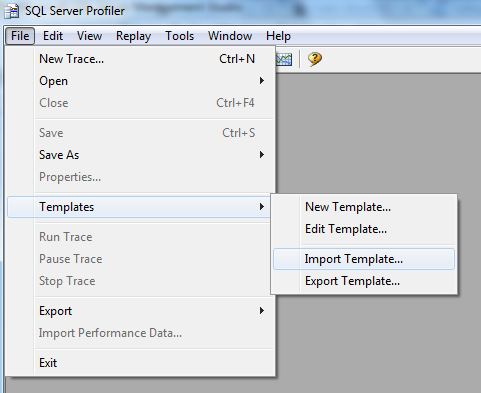The height and width of the screenshot is (393, 481).
Task: Select Edit Template... in submenu
Action: click(364, 229)
